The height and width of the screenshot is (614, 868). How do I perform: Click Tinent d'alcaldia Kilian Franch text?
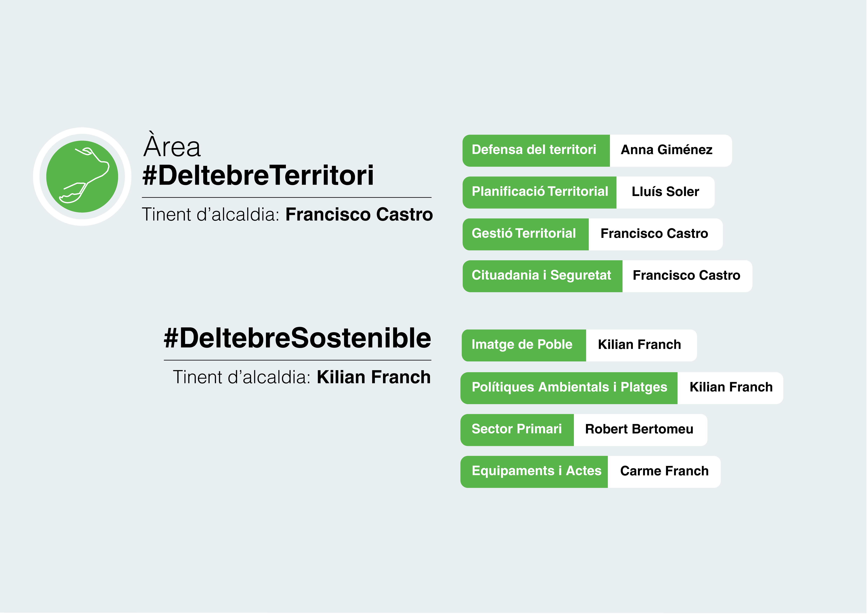click(x=302, y=378)
